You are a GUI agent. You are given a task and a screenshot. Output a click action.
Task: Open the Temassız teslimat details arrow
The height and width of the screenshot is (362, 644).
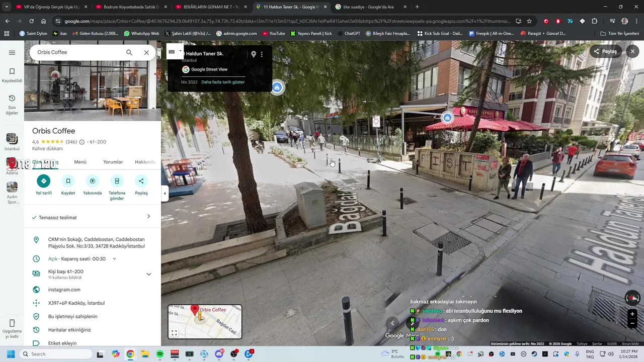click(x=148, y=217)
